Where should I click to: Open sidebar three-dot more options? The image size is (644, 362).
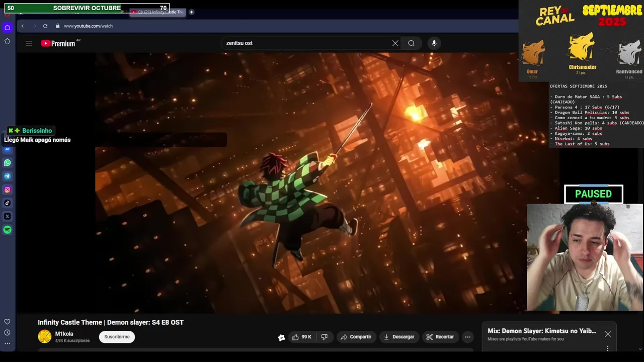[x=7, y=343]
